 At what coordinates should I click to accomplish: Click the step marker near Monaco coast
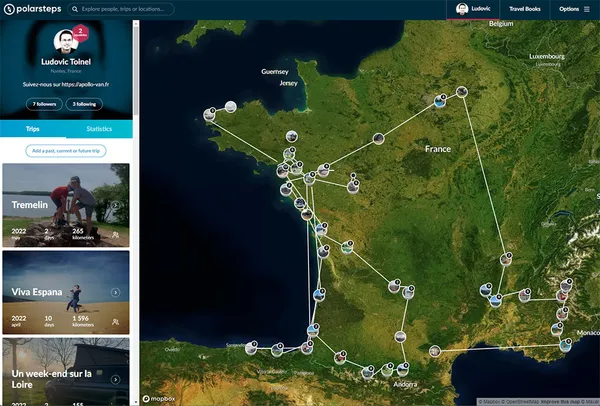click(565, 345)
